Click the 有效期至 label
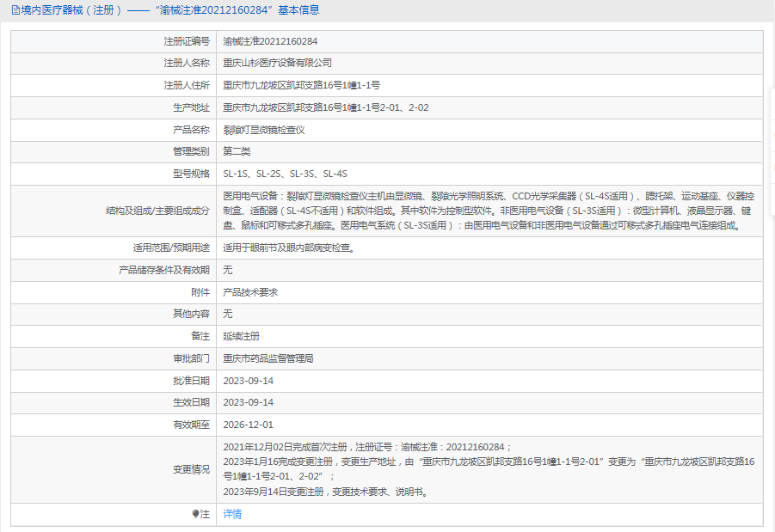 pos(191,425)
